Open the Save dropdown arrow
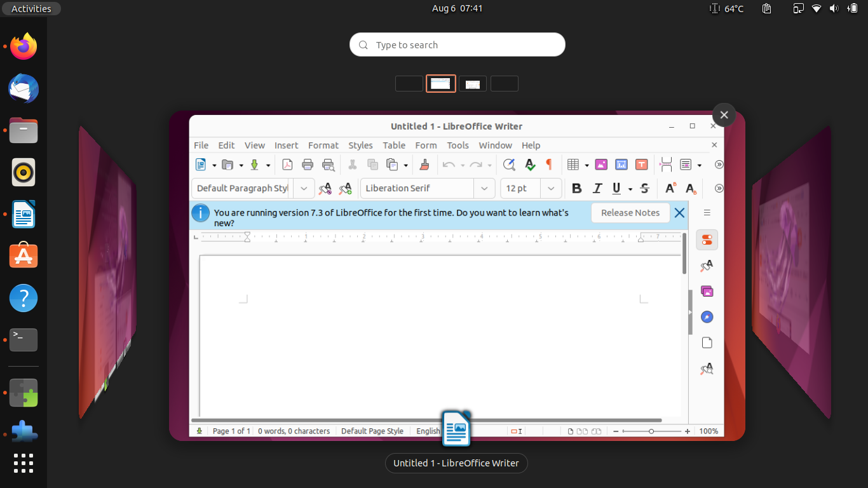868x488 pixels. 268,165
